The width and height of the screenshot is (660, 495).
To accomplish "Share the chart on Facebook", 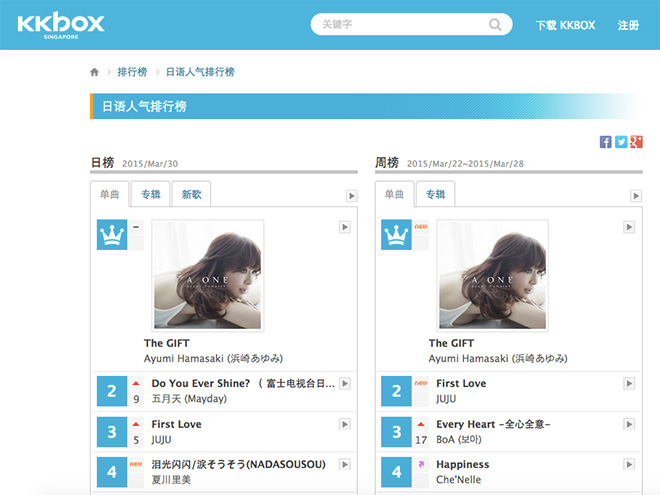I will (x=605, y=142).
